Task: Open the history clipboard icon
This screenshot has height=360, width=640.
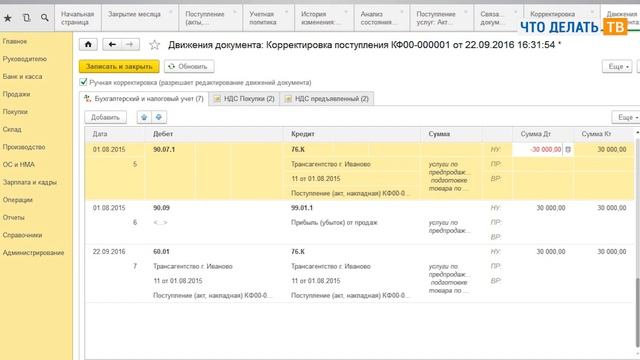Action: tap(27, 18)
